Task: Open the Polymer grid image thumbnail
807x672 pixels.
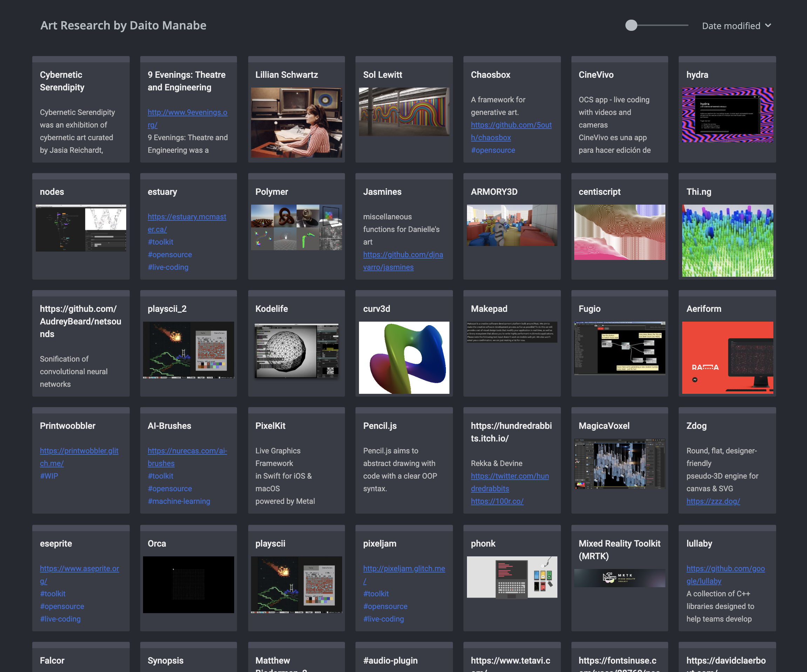Action: (x=296, y=227)
